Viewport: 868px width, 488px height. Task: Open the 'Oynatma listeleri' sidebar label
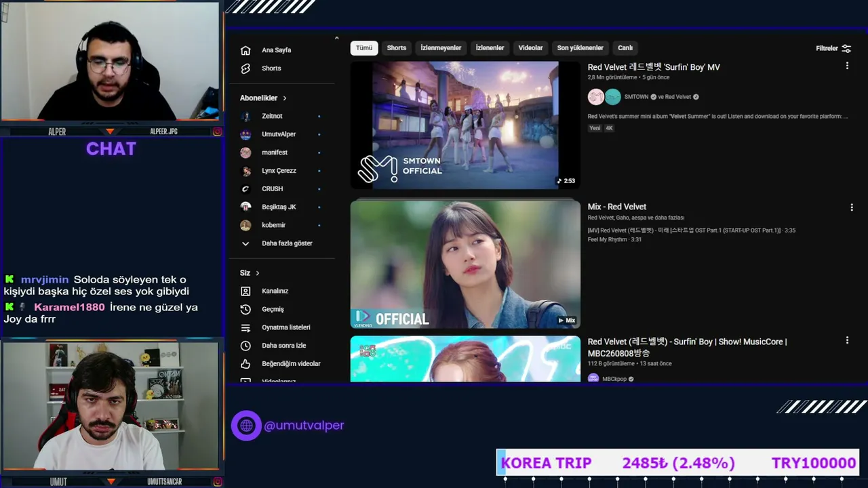(x=286, y=327)
